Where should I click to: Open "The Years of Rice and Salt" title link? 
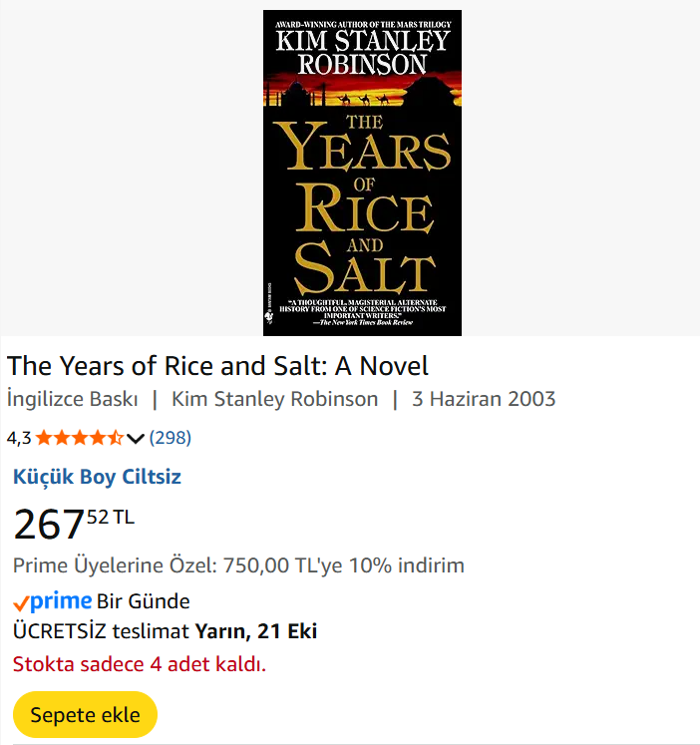217,365
